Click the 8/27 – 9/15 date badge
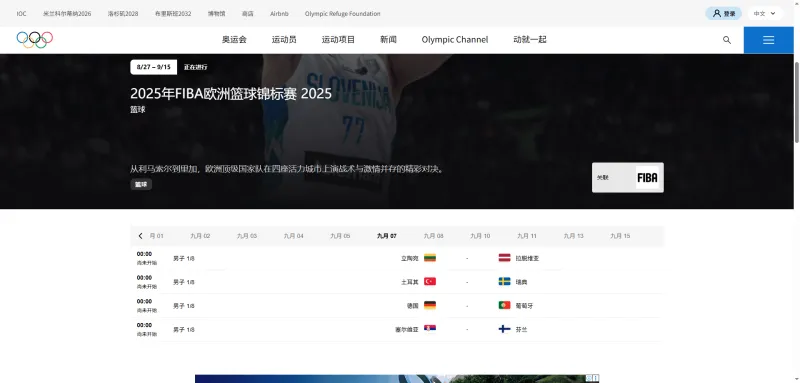Viewport: 800px width, 383px height. click(154, 67)
